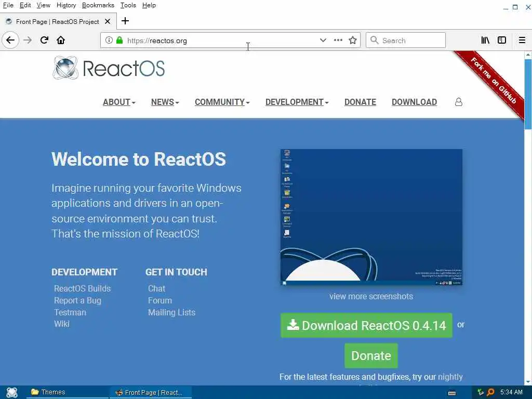Click the green padlock security icon
This screenshot has height=399, width=532.
119,41
